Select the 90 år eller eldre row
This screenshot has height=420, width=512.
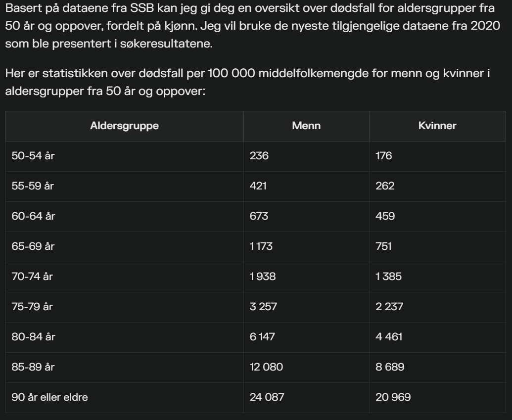click(255, 397)
